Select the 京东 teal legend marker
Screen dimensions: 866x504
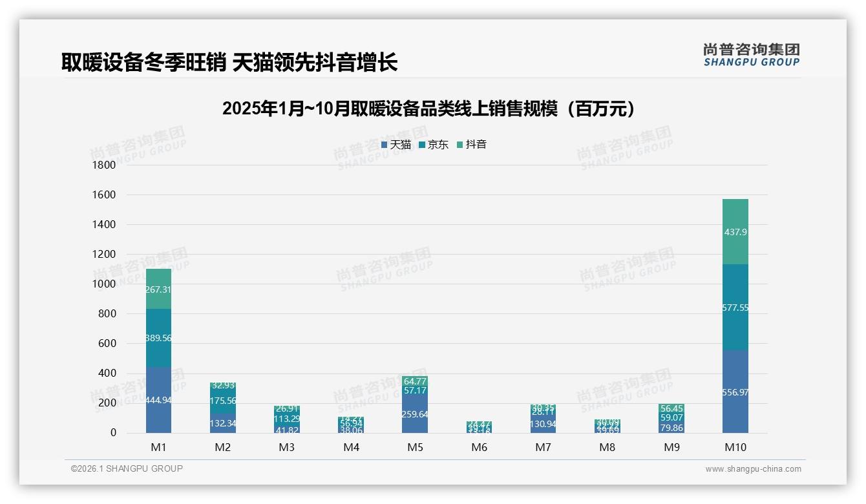[421, 145]
